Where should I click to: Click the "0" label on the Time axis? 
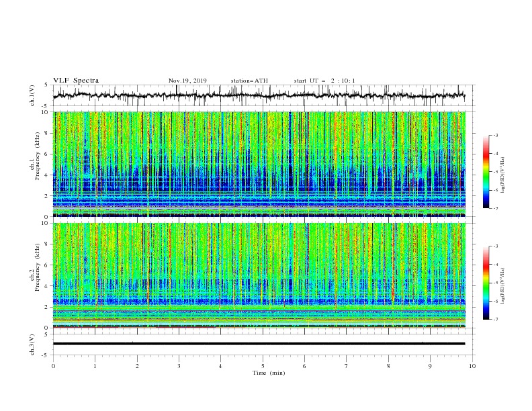click(x=53, y=366)
